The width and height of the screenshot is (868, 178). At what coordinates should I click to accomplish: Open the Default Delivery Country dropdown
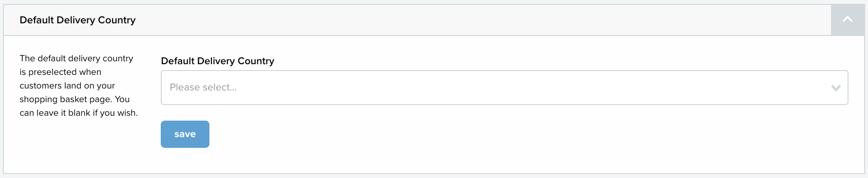[x=504, y=88]
